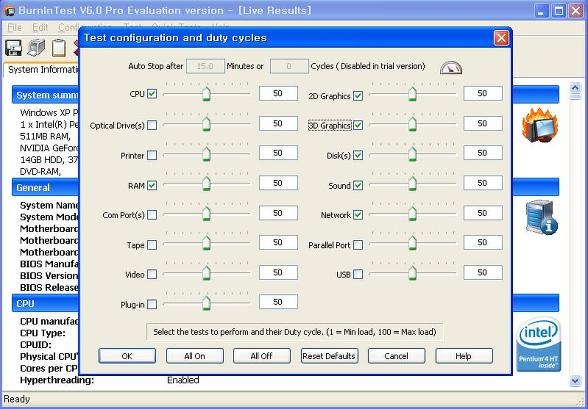Screen dimensions: 588x409
Task: Uncheck the 2D Graphics test checkbox
Action: click(x=358, y=96)
